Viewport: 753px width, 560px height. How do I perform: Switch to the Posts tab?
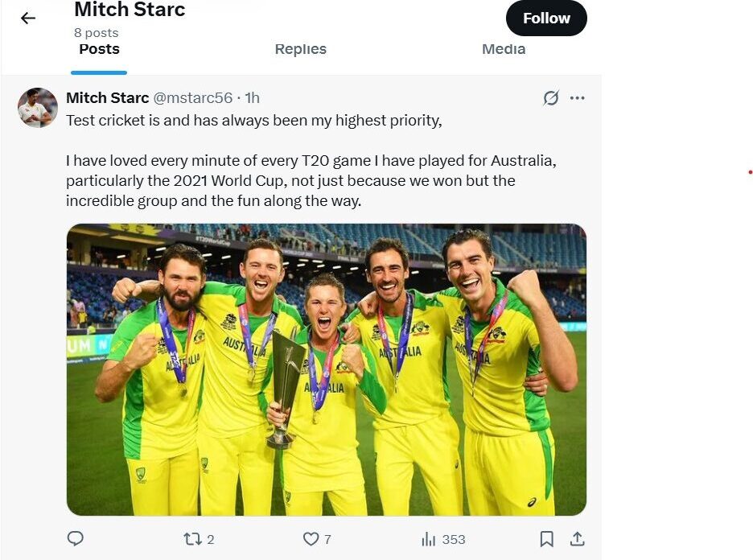99,49
